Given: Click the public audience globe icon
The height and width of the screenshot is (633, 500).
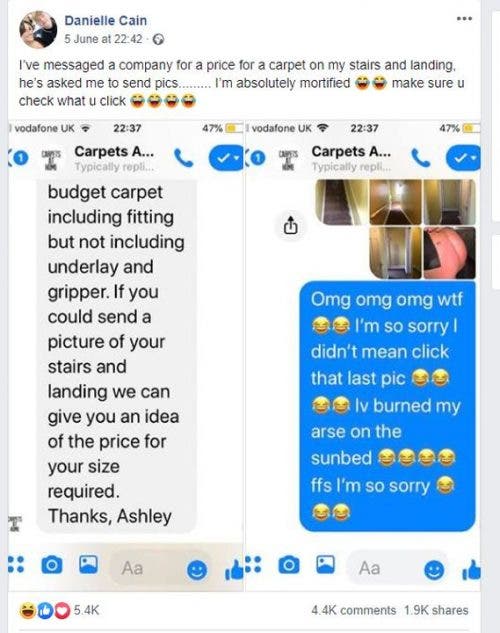Looking at the screenshot, I should (x=159, y=40).
